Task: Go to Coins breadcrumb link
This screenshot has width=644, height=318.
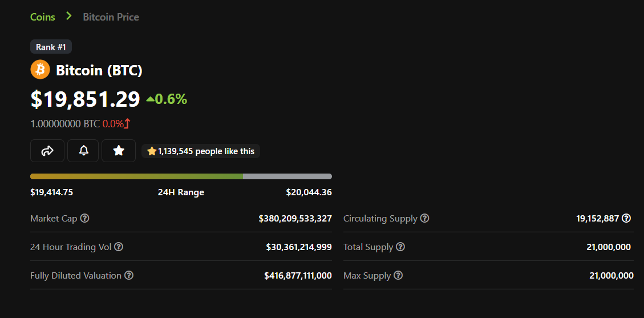Action: tap(43, 17)
